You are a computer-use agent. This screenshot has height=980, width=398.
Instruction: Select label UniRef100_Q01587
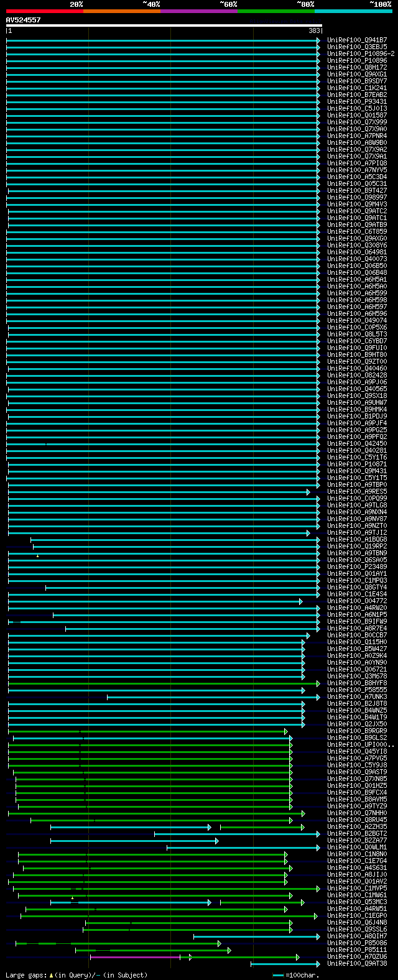(x=357, y=115)
